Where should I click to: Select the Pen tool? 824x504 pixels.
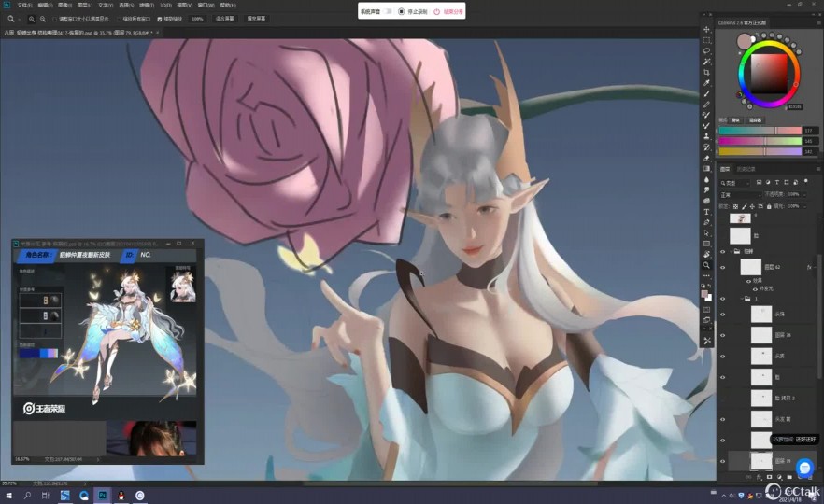(x=707, y=222)
